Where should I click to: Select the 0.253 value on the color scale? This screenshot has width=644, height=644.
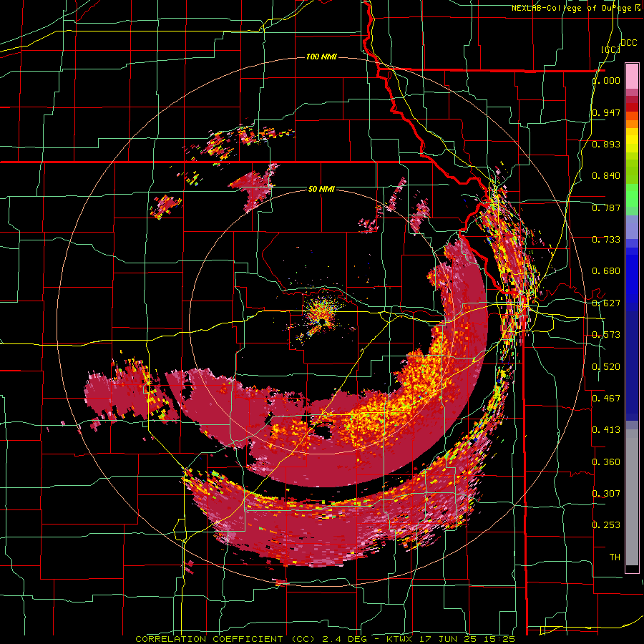pos(606,525)
